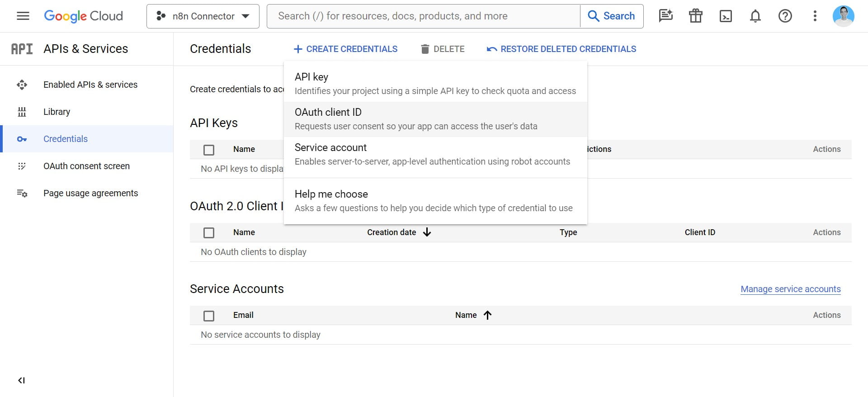Click the Name header in API Keys table

[x=244, y=149]
